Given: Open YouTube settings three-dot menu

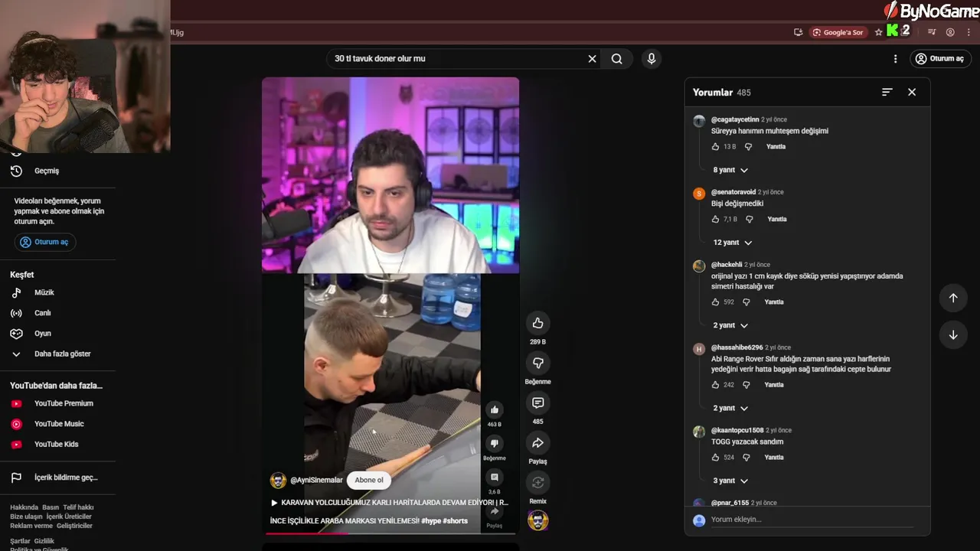Looking at the screenshot, I should tap(895, 59).
